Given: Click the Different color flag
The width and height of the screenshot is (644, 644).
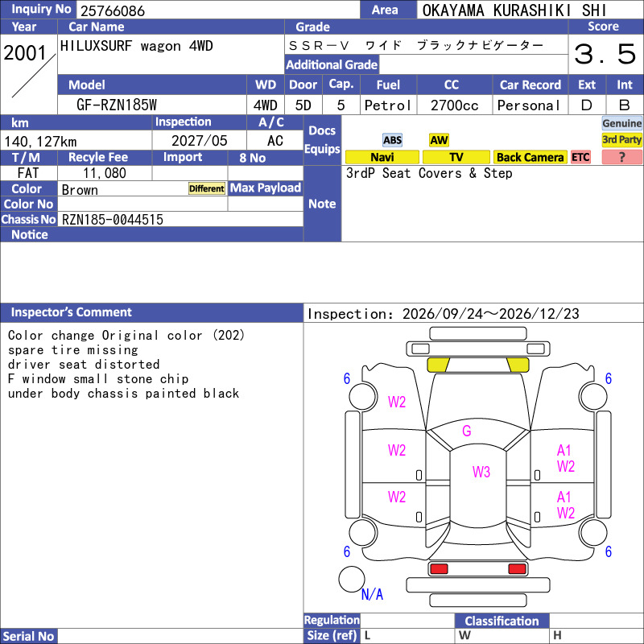Looking at the screenshot, I should tap(207, 188).
